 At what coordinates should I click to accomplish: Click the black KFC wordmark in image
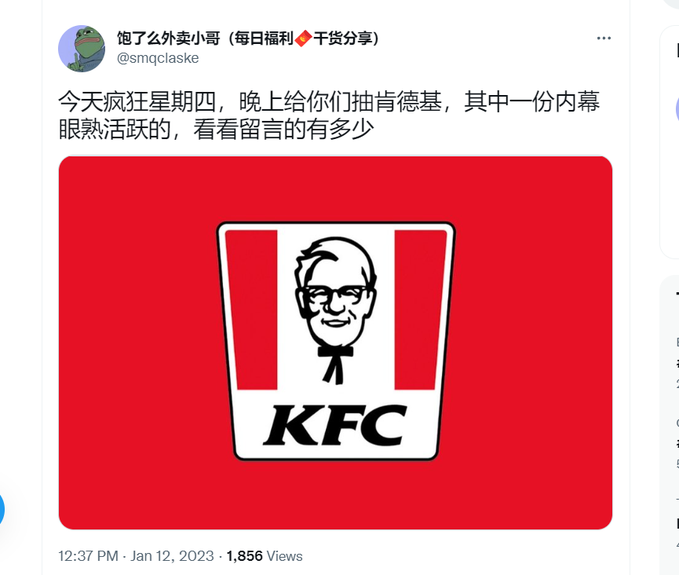pyautogui.click(x=335, y=425)
